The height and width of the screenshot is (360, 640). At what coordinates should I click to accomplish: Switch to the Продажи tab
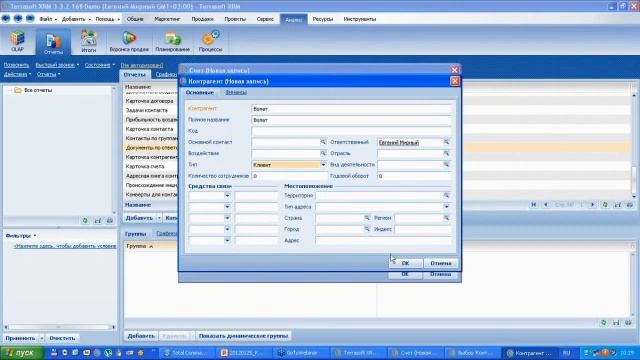[x=202, y=19]
